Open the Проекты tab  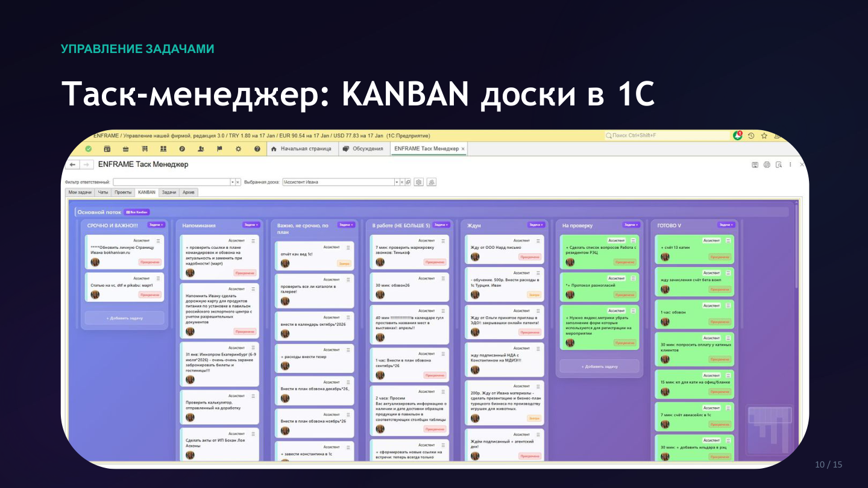tap(123, 192)
